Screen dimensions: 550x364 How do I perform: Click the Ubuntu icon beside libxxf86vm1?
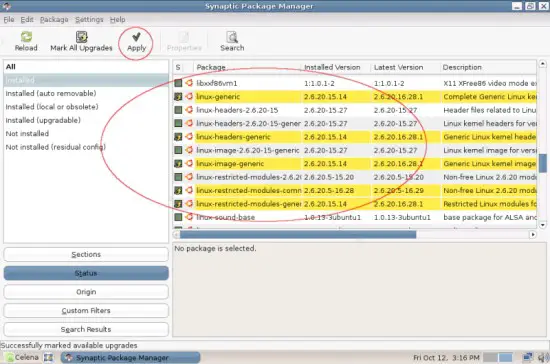[x=189, y=83]
